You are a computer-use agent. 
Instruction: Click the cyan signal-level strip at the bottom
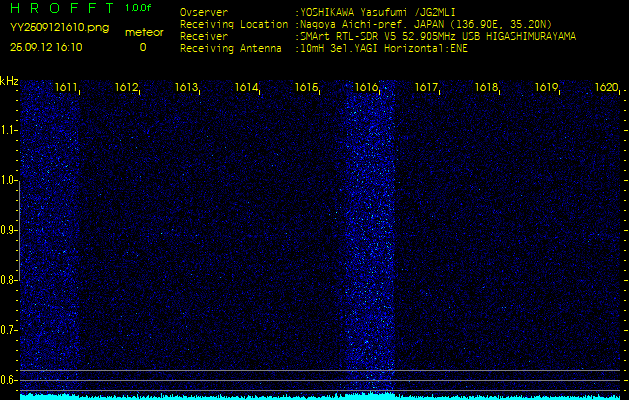coord(320,397)
